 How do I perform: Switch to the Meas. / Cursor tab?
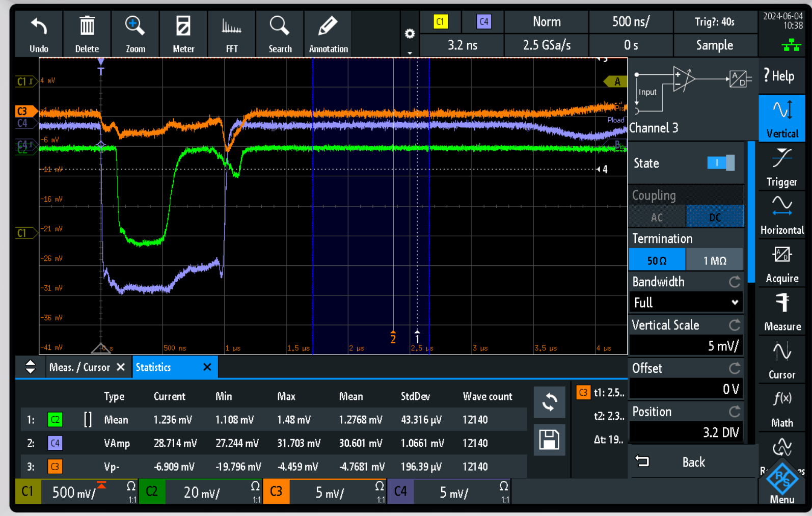click(x=79, y=367)
